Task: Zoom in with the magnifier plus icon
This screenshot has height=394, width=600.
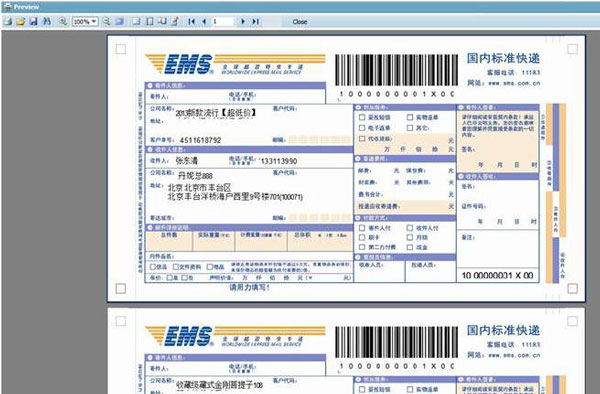Action: pos(63,21)
